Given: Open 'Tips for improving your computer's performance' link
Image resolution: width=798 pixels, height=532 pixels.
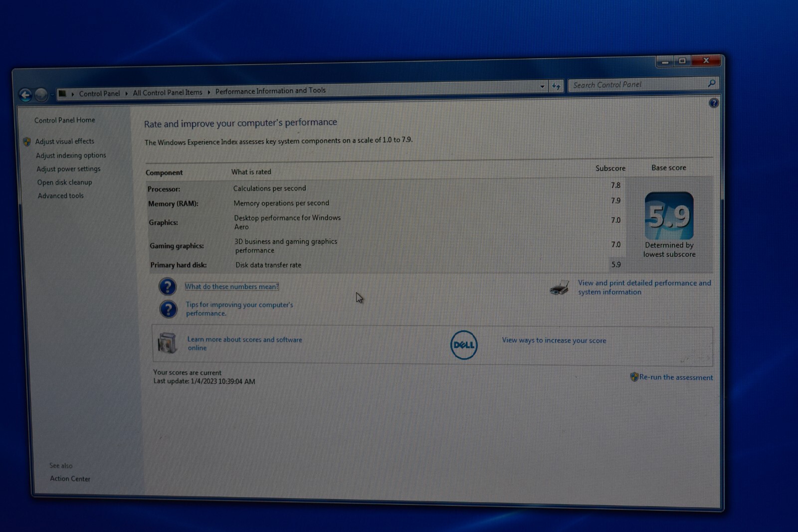Looking at the screenshot, I should click(x=239, y=309).
